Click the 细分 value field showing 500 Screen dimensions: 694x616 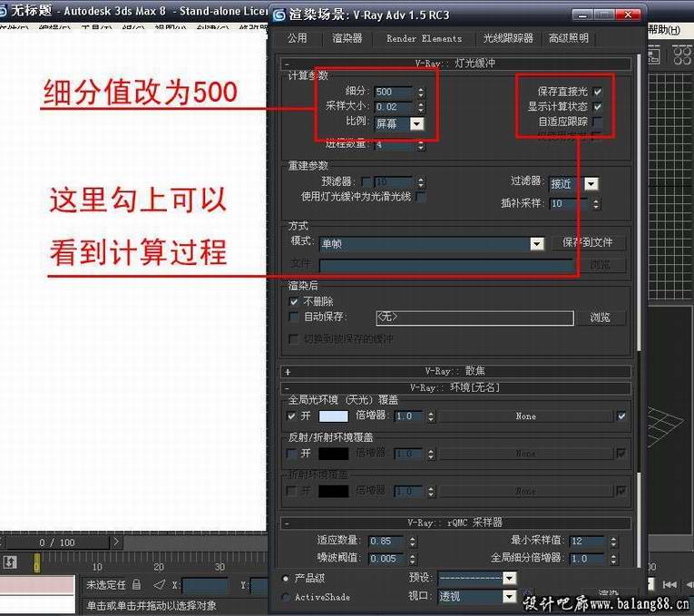pyautogui.click(x=393, y=92)
